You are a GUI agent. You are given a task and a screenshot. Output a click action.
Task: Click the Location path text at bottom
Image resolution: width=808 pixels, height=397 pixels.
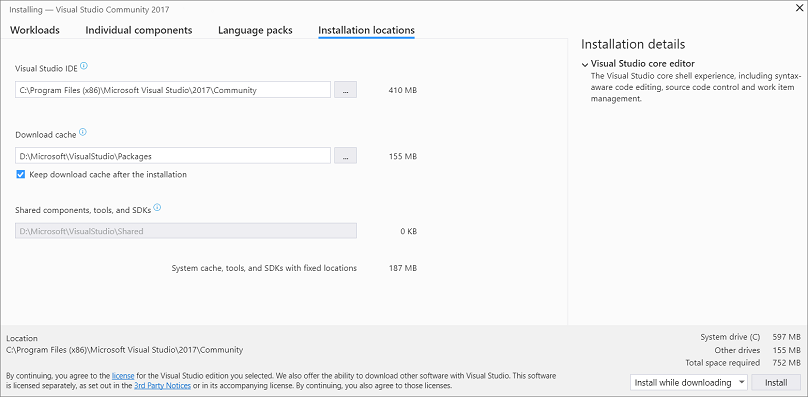pos(124,350)
